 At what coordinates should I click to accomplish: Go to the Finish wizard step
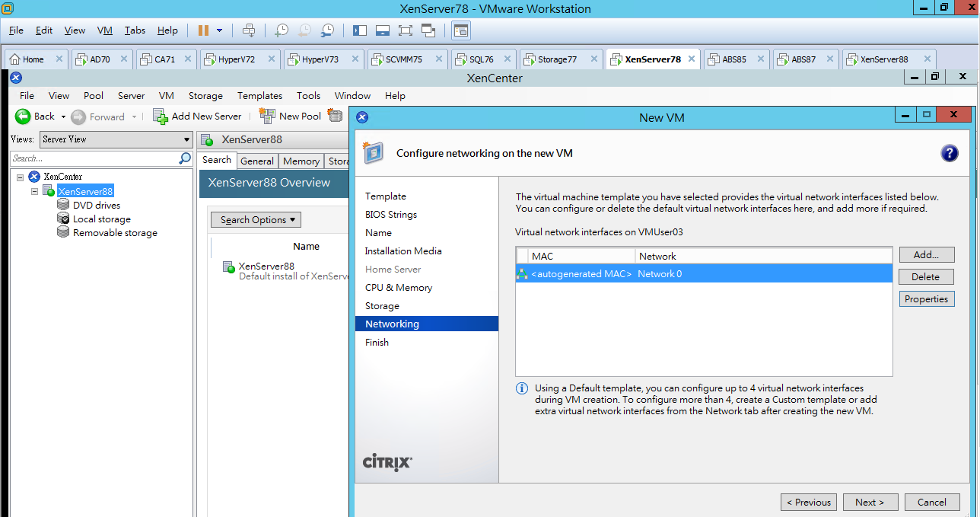(377, 343)
